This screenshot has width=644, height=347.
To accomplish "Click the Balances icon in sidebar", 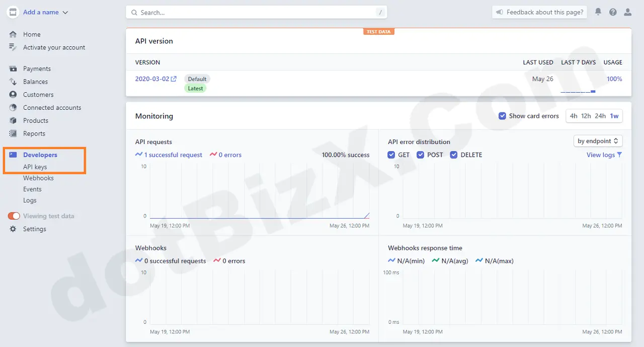I will tap(13, 82).
